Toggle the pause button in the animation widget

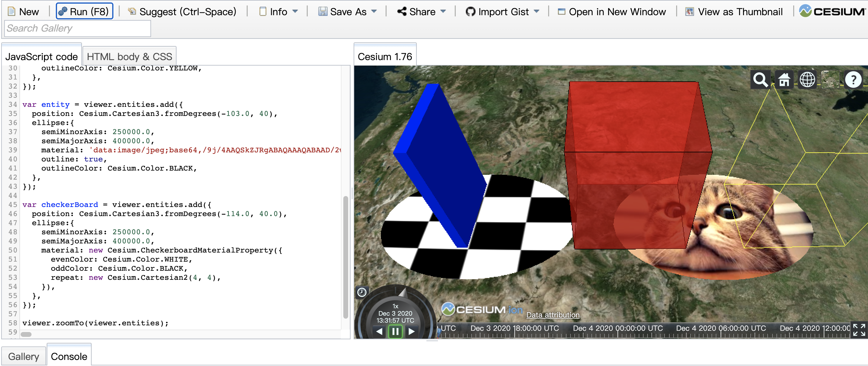click(x=395, y=331)
